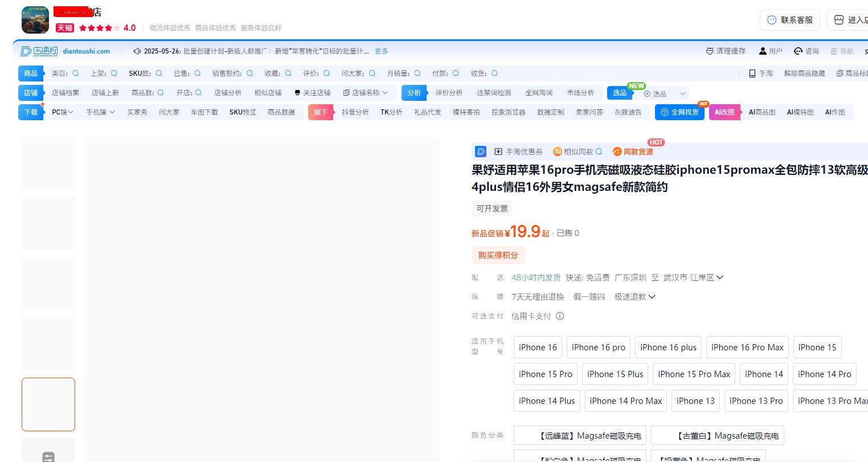
Task: Click the 月销量 monthly sales search icon
Action: coord(417,73)
